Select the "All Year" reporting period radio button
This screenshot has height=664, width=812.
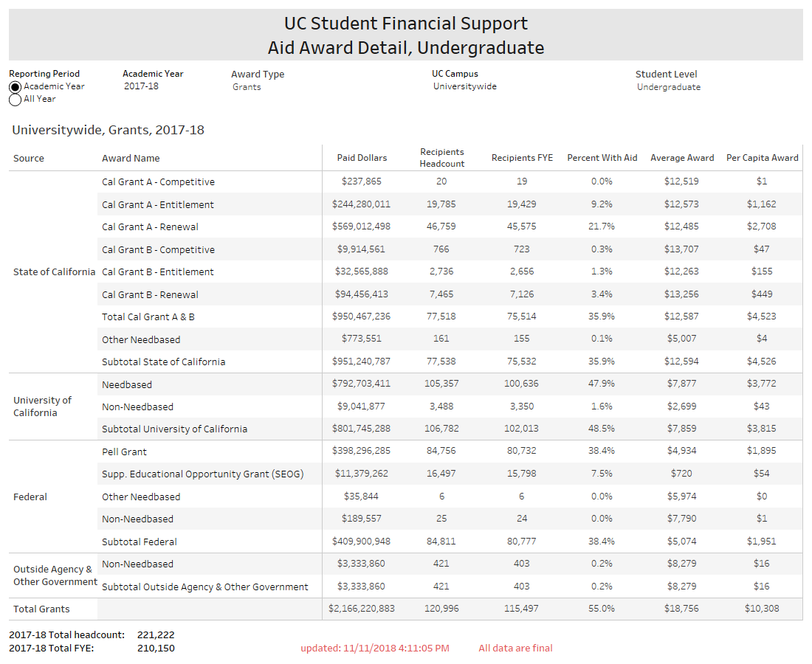[15, 99]
